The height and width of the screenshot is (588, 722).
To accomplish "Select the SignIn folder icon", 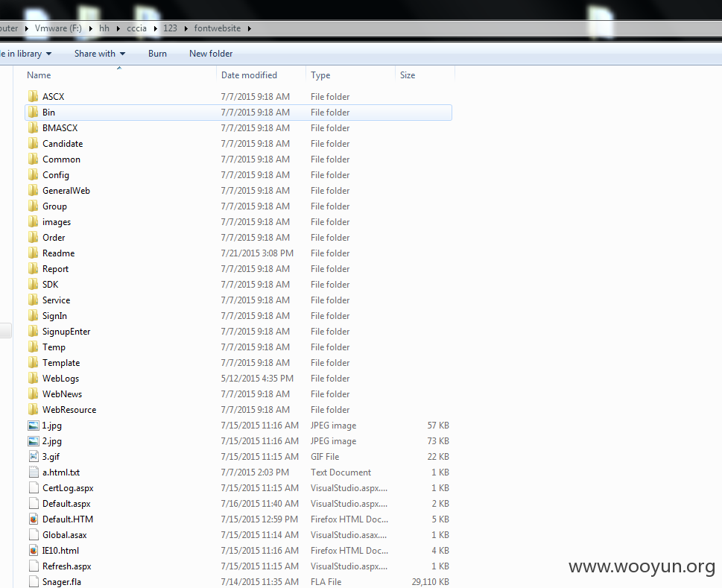I will 33,315.
